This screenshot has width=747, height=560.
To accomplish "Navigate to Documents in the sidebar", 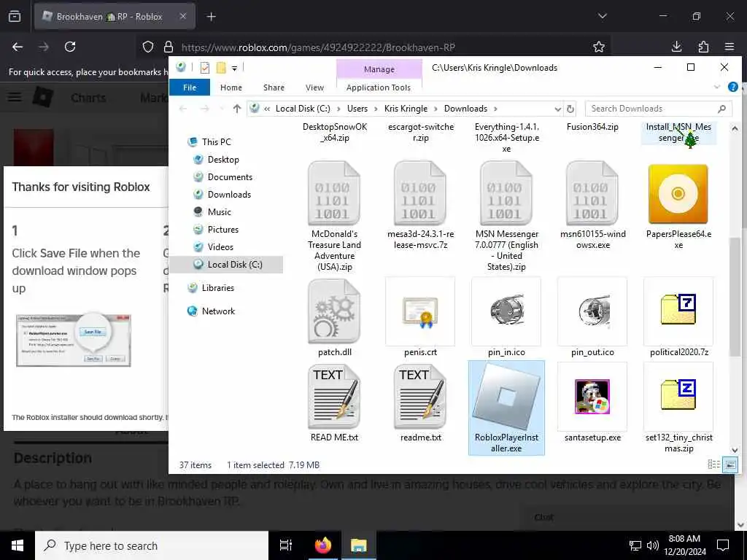I will click(230, 177).
